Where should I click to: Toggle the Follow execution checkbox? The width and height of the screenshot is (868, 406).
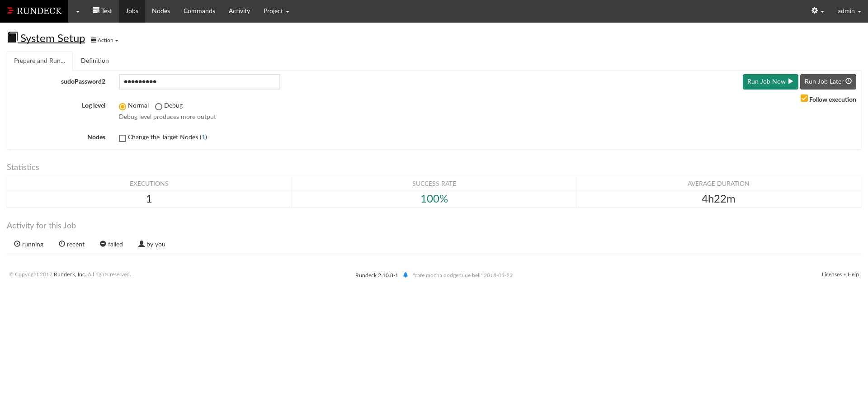[804, 99]
